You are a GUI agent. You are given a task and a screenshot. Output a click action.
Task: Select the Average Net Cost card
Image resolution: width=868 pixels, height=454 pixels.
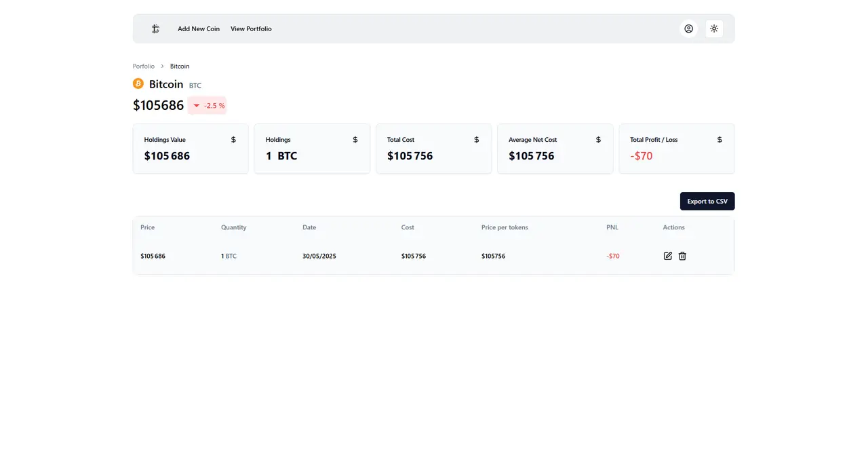coord(555,149)
